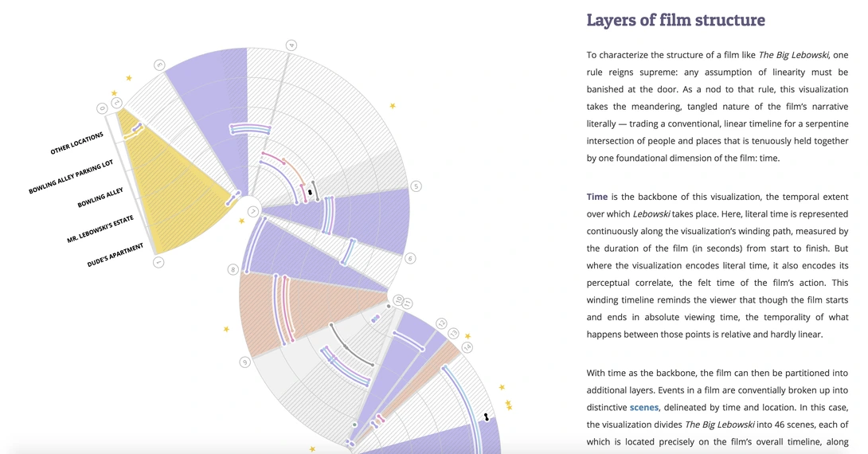Click the 'MR. LEBOWSKI'S ESTATE' label
868x454 pixels.
[100, 229]
